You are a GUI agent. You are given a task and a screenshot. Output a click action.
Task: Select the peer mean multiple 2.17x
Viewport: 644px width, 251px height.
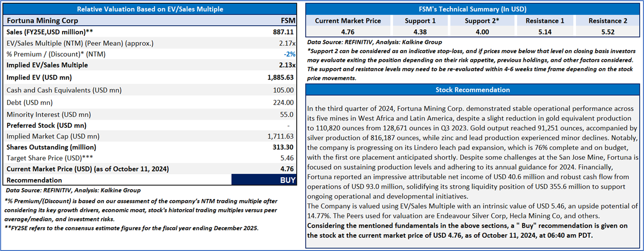pos(287,43)
